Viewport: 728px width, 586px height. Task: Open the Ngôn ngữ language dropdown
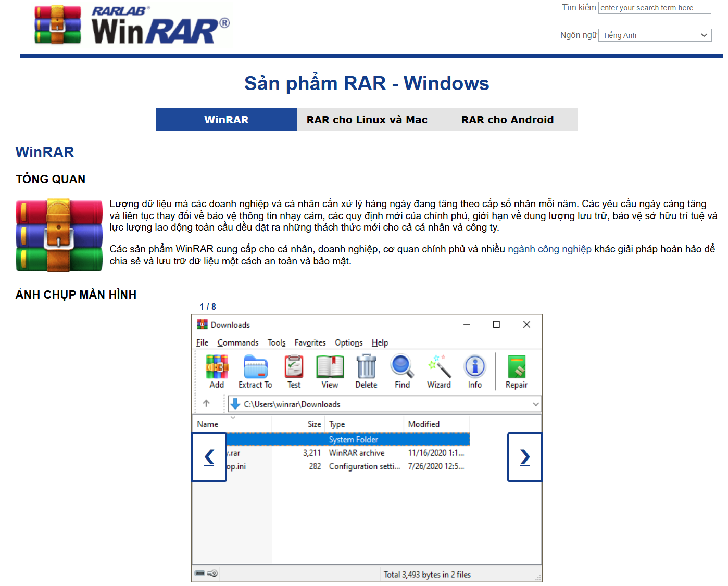(x=655, y=35)
